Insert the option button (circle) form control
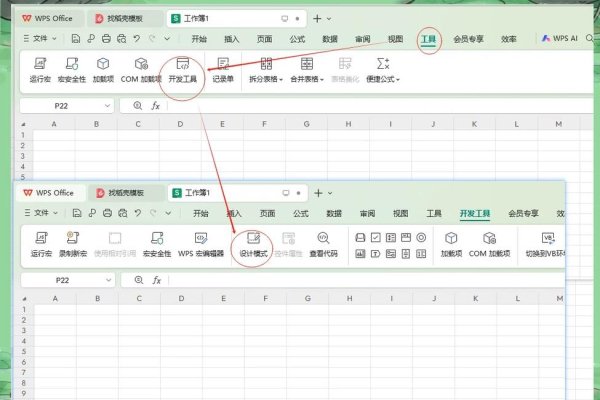 click(x=421, y=238)
